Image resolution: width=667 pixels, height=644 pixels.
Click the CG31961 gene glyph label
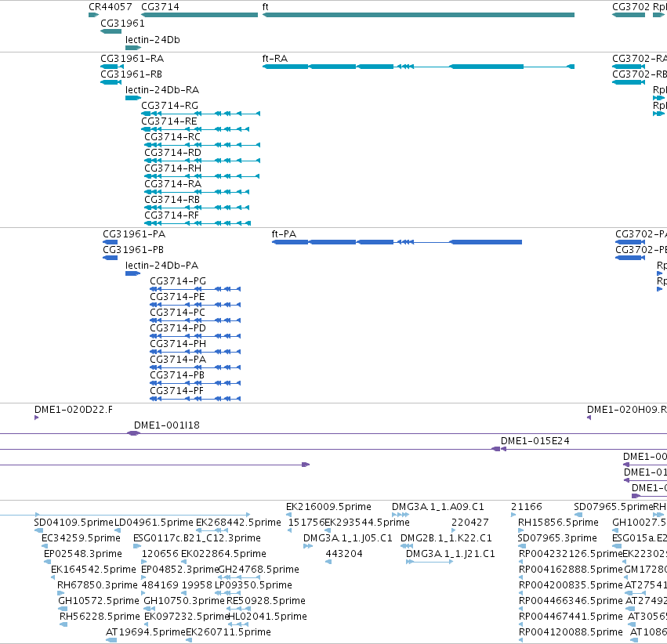click(122, 23)
